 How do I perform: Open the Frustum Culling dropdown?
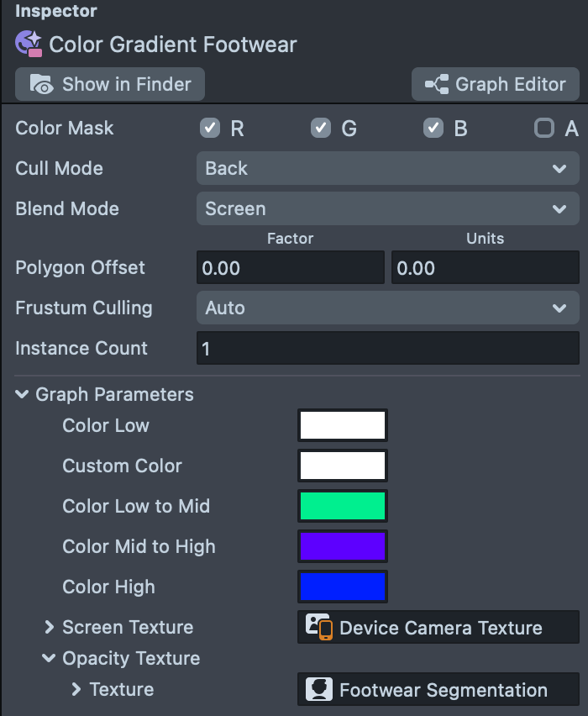click(387, 308)
